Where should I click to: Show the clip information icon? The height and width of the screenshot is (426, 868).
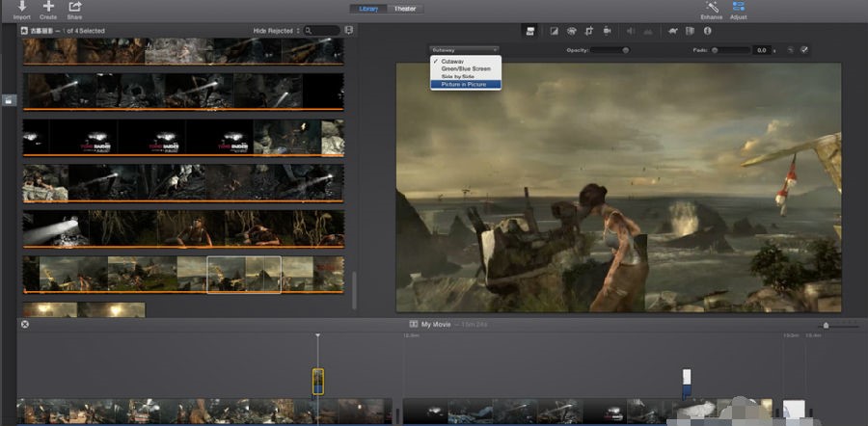pyautogui.click(x=707, y=31)
